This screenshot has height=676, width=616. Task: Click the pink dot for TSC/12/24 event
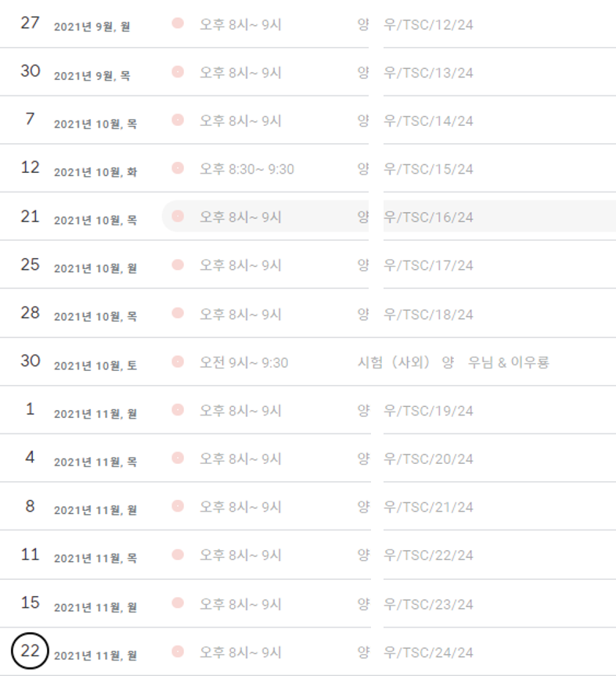click(x=178, y=23)
